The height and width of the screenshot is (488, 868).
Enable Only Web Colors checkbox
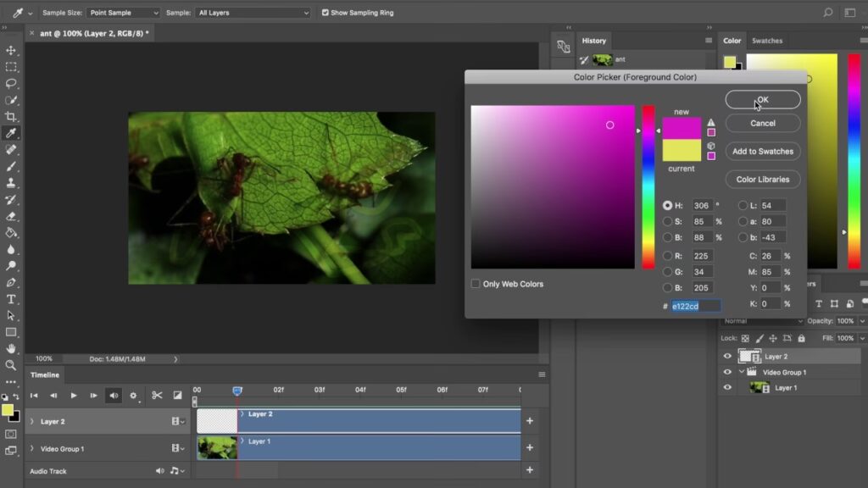(476, 284)
